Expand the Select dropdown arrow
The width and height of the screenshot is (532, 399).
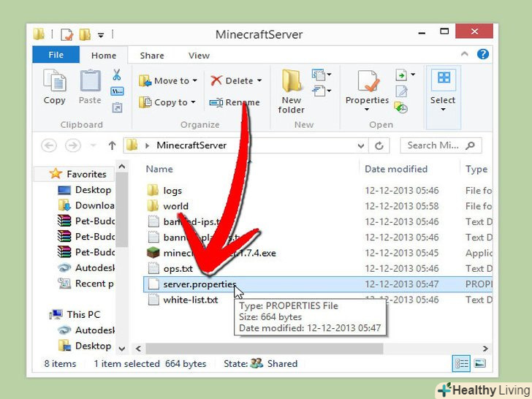tap(443, 110)
